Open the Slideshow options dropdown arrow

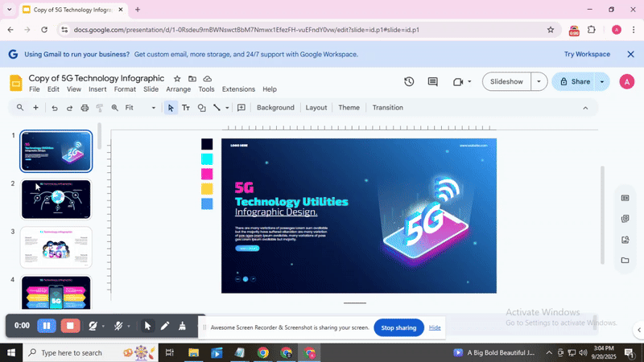[x=539, y=82]
